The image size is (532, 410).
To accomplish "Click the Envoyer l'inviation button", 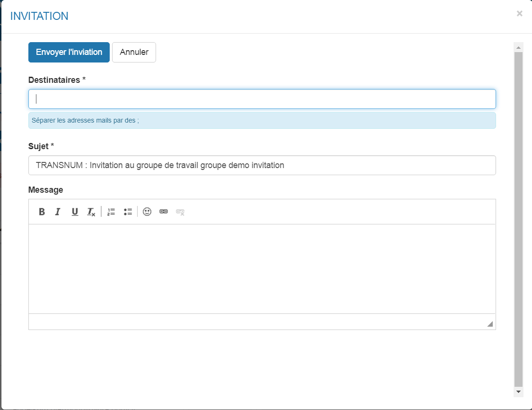I will [x=69, y=52].
